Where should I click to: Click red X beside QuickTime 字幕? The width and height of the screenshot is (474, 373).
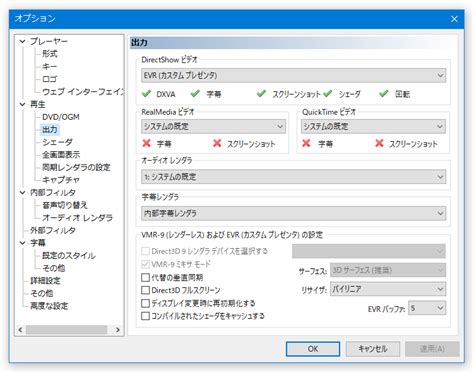click(x=306, y=143)
